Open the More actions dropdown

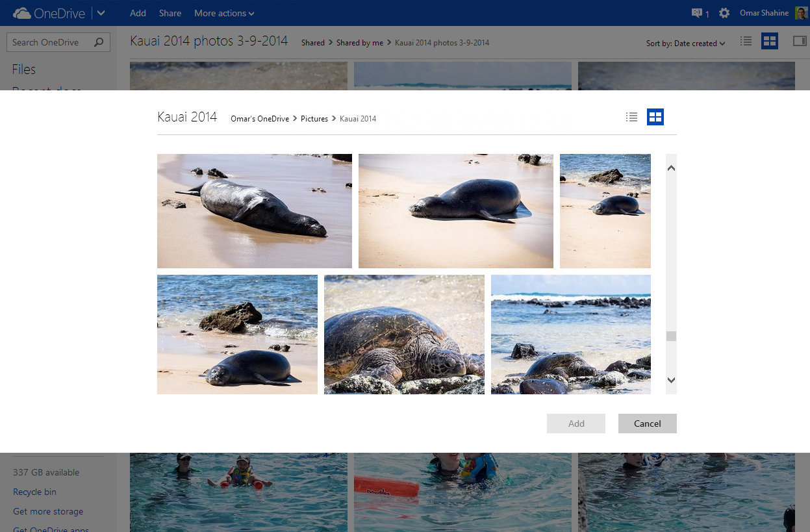click(x=223, y=12)
